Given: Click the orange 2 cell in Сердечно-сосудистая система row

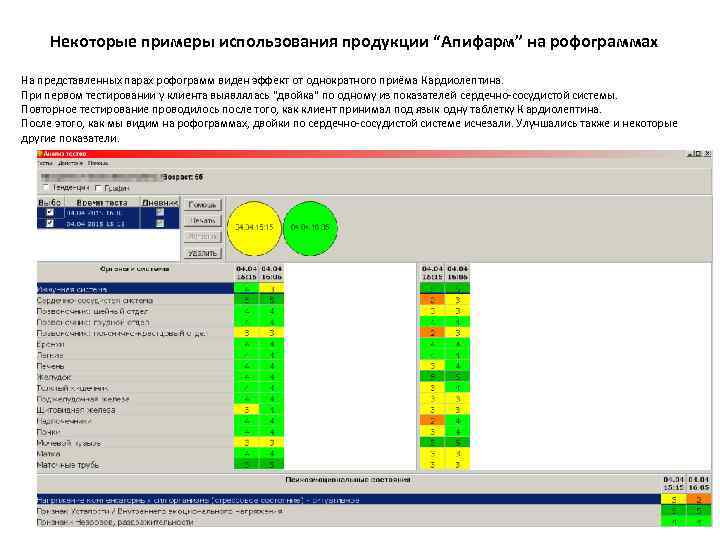Looking at the screenshot, I should tap(433, 300).
